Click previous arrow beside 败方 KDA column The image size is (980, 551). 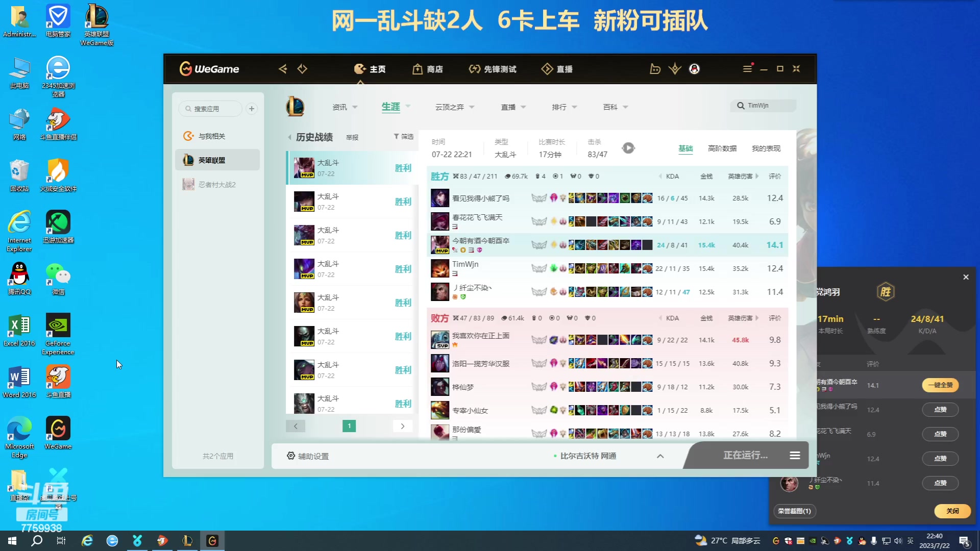tap(660, 318)
